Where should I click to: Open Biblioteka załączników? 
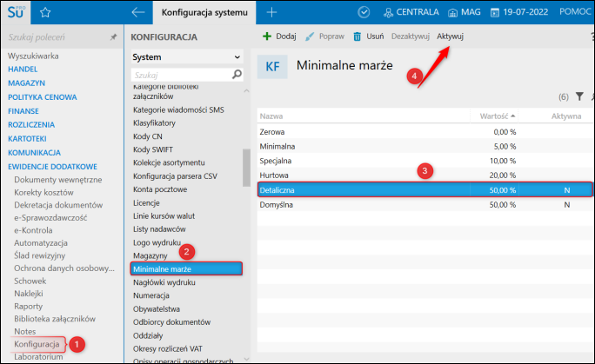point(55,319)
